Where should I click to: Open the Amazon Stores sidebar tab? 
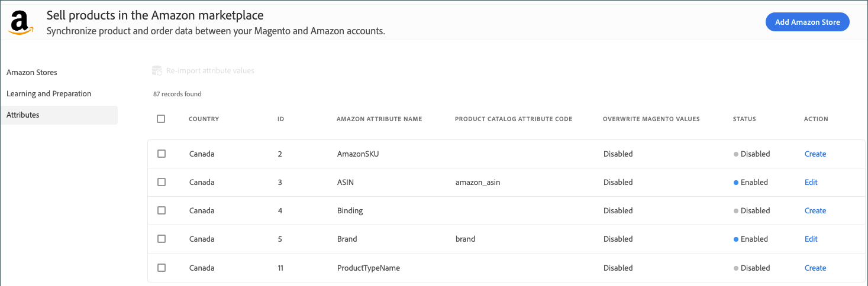(x=32, y=72)
